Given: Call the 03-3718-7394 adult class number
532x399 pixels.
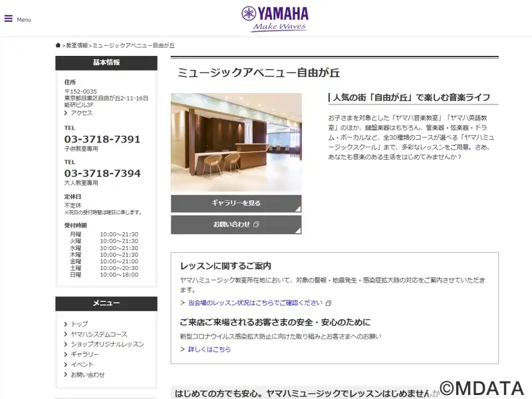Looking at the screenshot, I should (x=102, y=174).
